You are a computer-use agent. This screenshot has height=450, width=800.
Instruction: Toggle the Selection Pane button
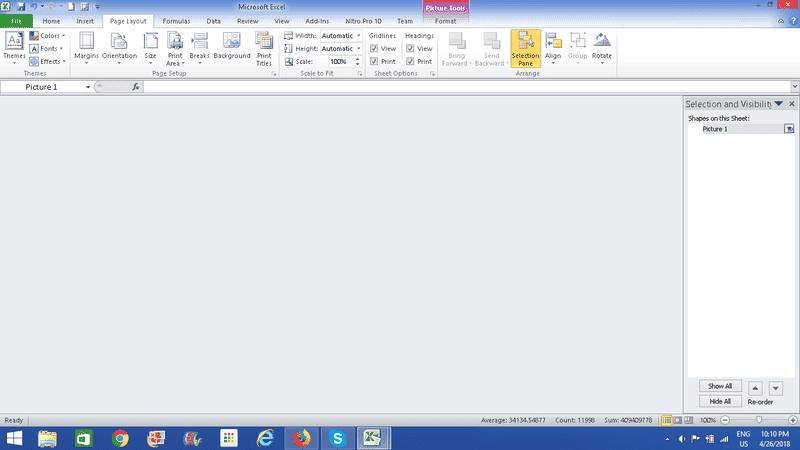click(x=526, y=48)
